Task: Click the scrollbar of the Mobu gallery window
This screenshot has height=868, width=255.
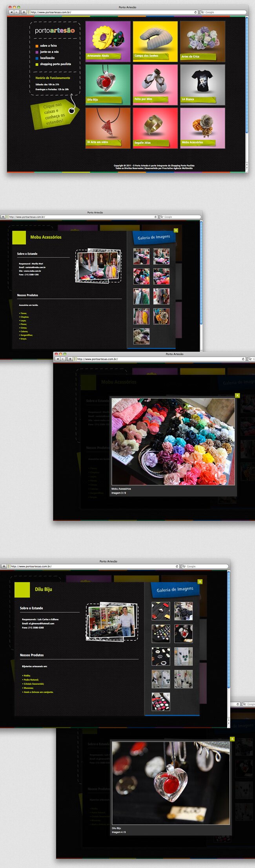Action: click(201, 273)
